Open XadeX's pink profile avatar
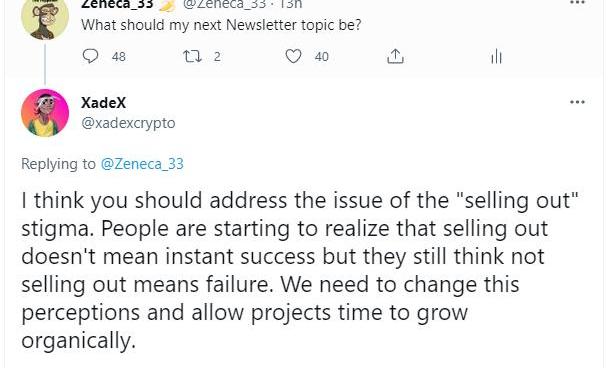611x368 pixels. coord(45,113)
